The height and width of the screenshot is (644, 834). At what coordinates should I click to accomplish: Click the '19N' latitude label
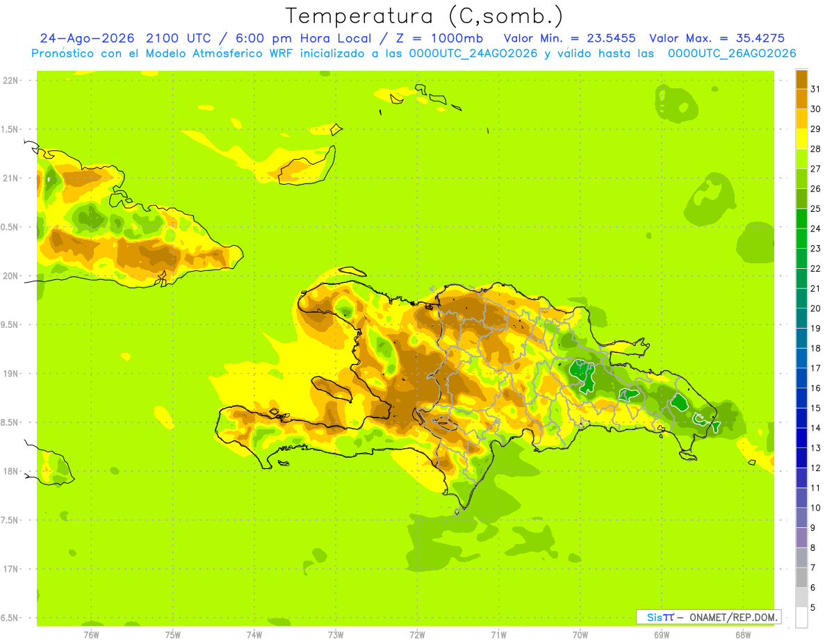click(11, 374)
